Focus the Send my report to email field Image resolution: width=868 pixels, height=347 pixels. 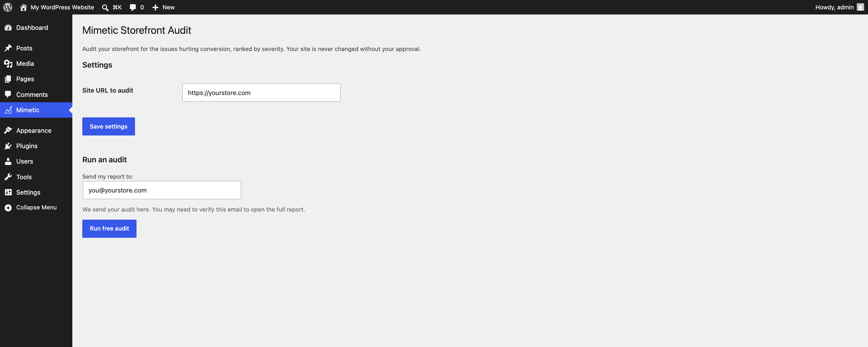[162, 190]
